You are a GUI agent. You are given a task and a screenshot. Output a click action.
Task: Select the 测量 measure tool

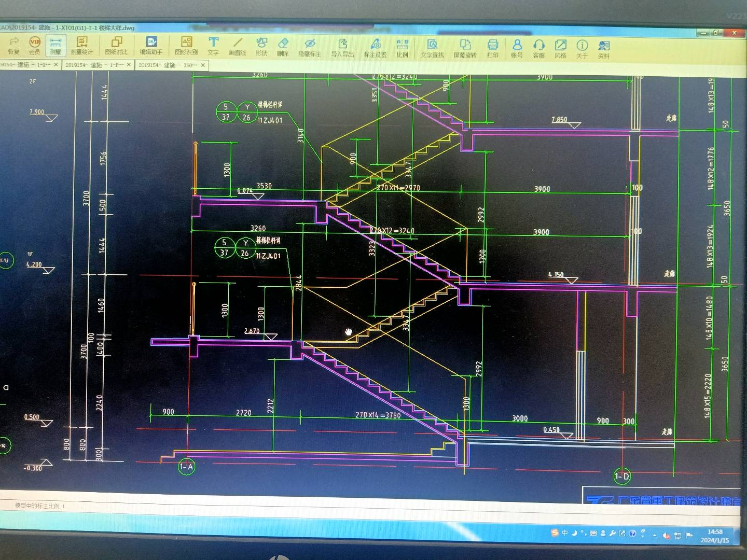click(56, 46)
